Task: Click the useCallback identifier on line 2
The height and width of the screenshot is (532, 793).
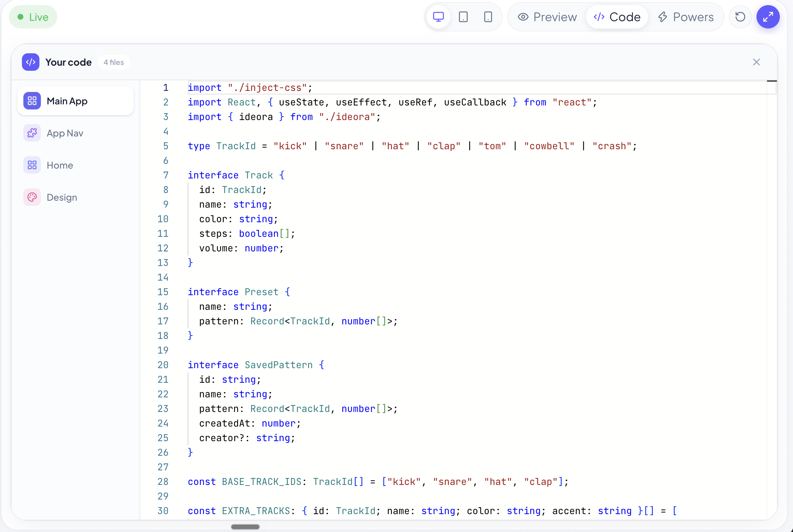Action: tap(475, 103)
